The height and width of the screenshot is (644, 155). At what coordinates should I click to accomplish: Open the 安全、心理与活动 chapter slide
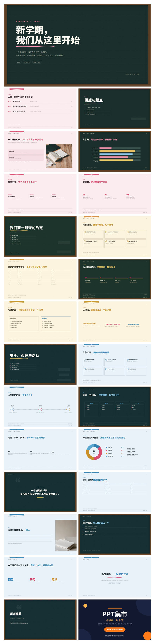coord(40,364)
